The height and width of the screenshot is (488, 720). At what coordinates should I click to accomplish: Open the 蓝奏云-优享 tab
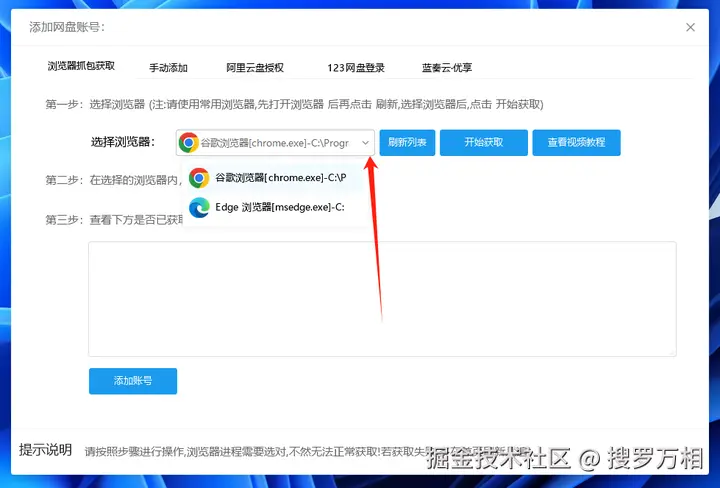(x=447, y=68)
